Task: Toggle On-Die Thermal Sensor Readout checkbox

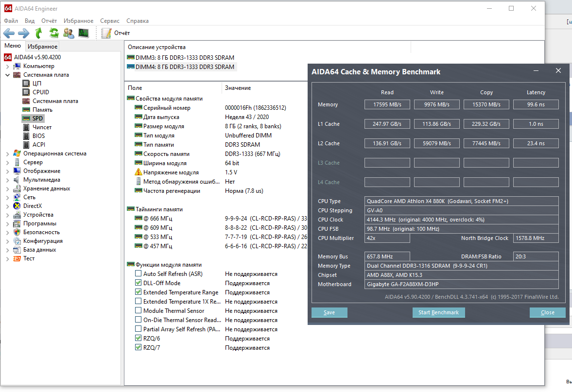Action: pyautogui.click(x=138, y=320)
